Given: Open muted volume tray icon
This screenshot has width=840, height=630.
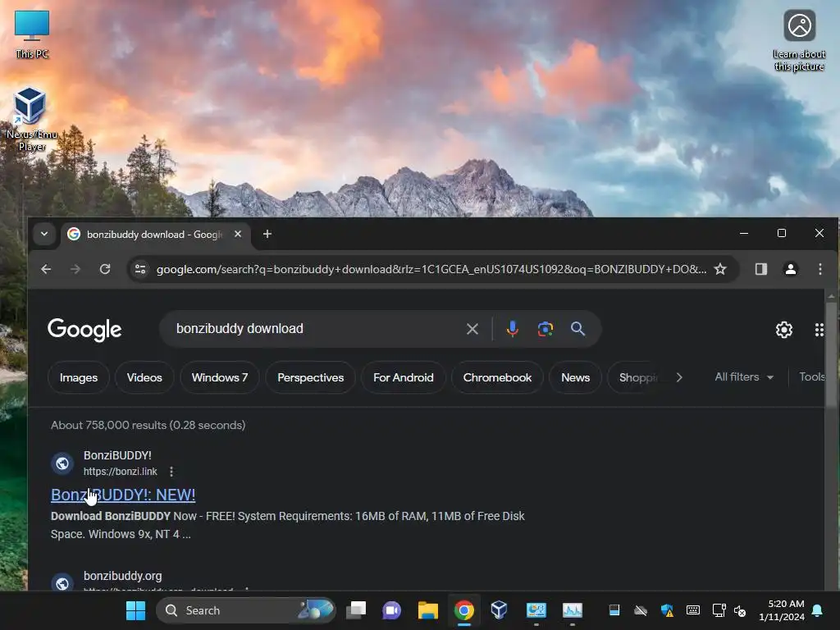Looking at the screenshot, I should [x=740, y=610].
